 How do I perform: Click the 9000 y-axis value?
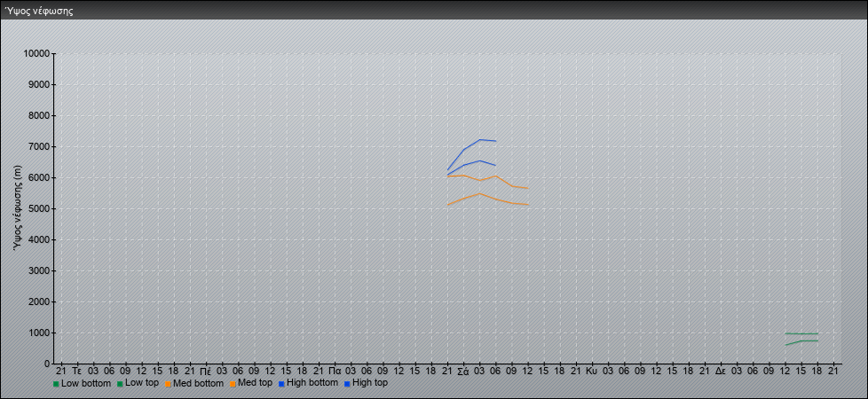tap(39, 84)
